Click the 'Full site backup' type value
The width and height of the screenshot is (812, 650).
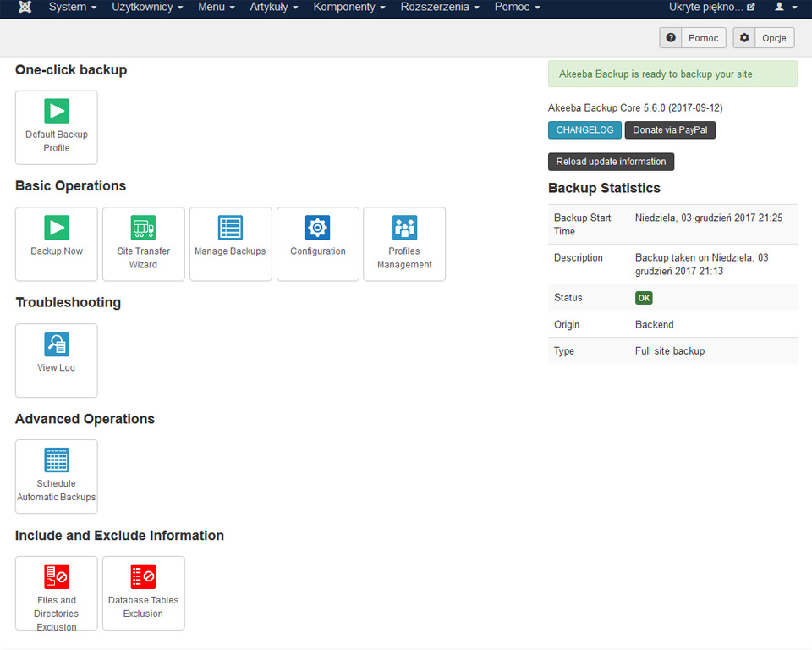[x=670, y=351]
